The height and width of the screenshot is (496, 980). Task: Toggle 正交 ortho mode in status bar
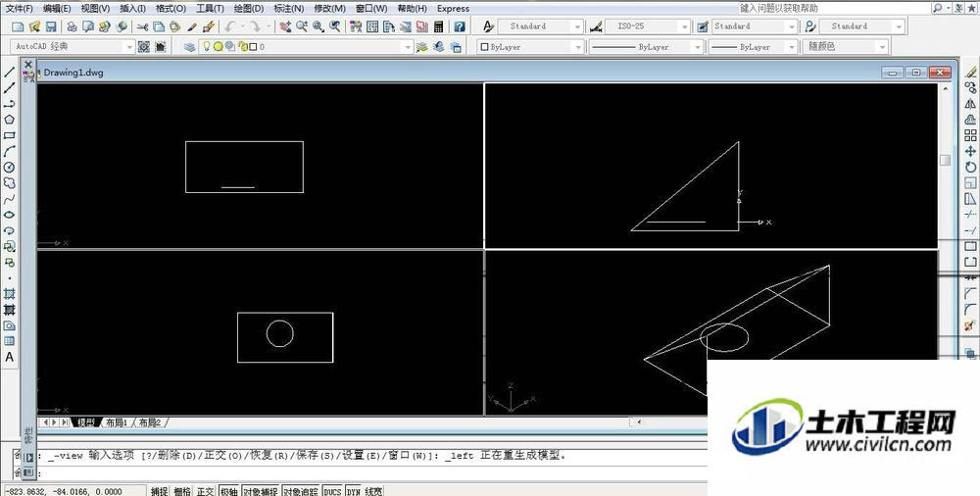click(x=205, y=492)
